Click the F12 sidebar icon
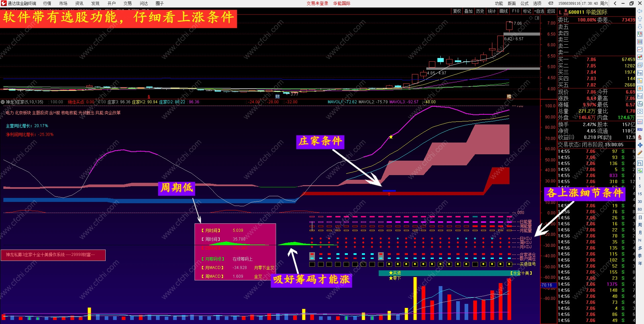This screenshot has width=644, height=324. [640, 96]
